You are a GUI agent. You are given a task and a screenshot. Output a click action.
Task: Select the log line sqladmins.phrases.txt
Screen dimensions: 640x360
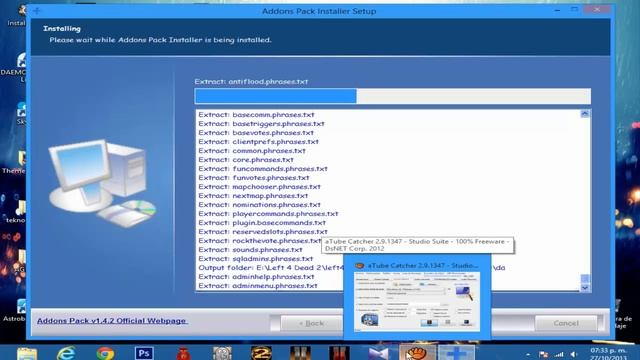[256, 258]
